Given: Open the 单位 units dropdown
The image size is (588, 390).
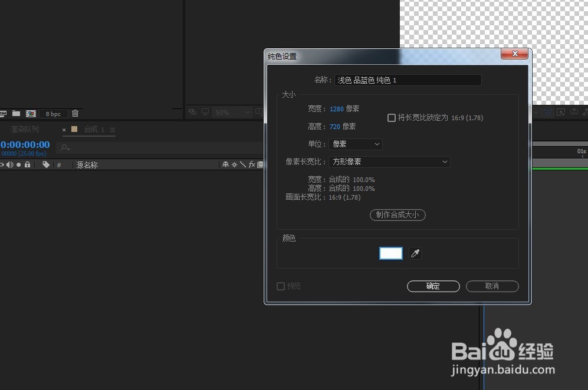Looking at the screenshot, I should pyautogui.click(x=356, y=144).
